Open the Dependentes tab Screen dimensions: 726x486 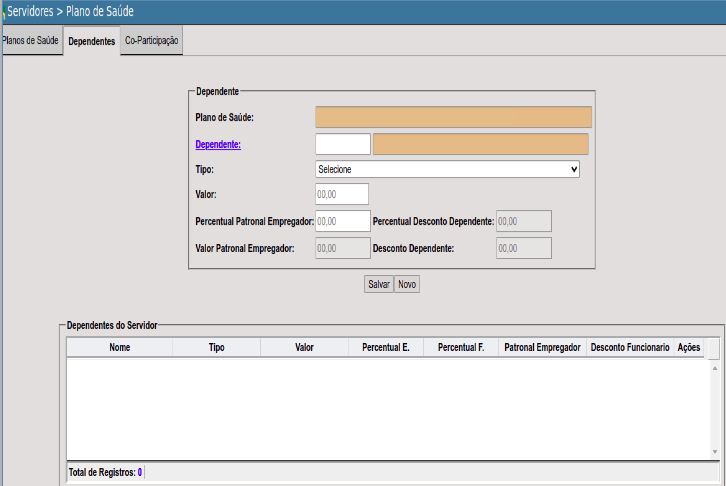(91, 41)
